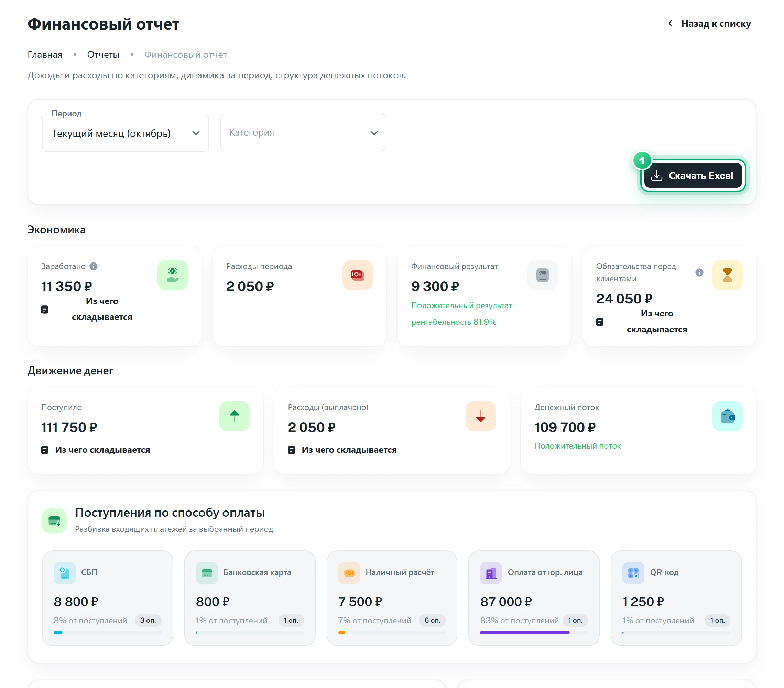Open the Категория dropdown

coord(303,132)
